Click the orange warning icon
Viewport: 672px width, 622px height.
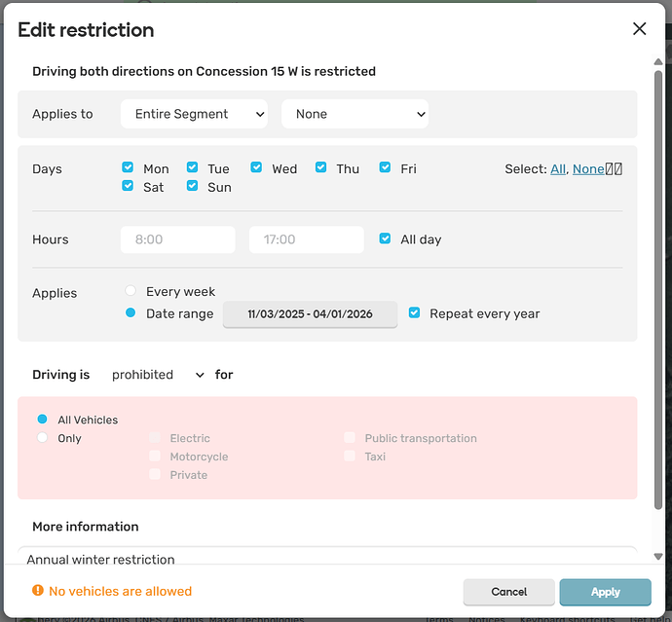(38, 591)
